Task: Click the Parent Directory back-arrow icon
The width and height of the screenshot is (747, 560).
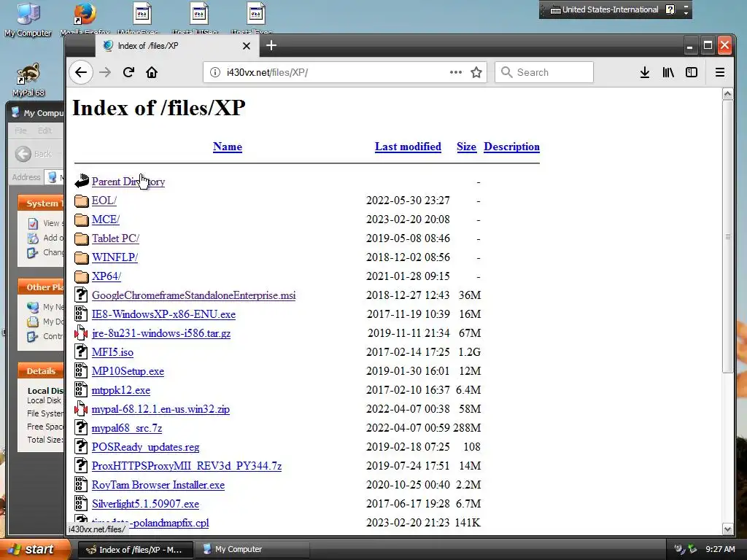Action: [x=82, y=181]
